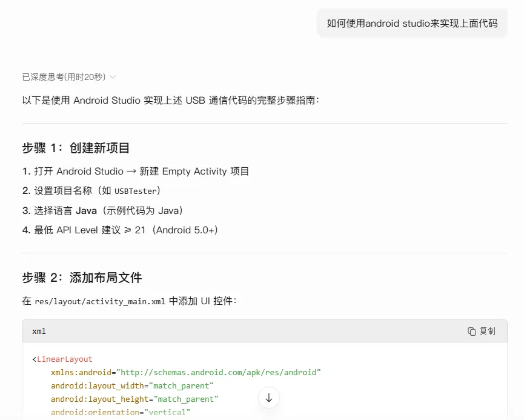Click the copy icon in xml code block
Screen dimensions: 524x420
click(x=471, y=332)
